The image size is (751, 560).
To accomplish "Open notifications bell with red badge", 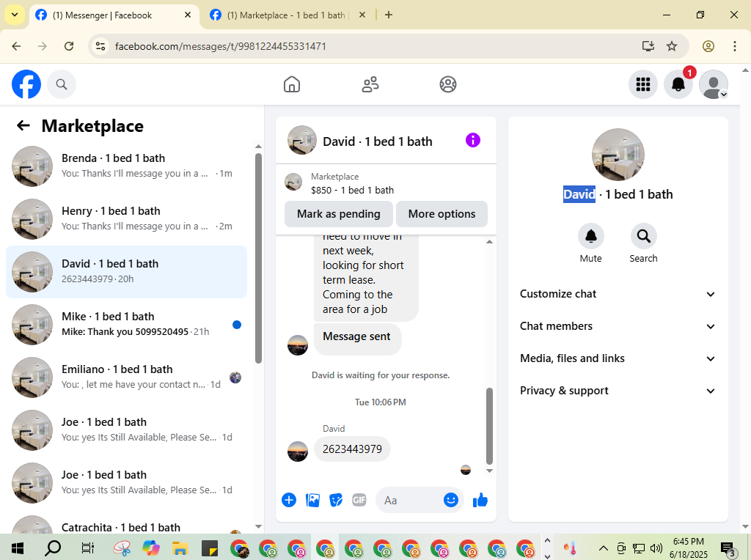I will 678,84.
